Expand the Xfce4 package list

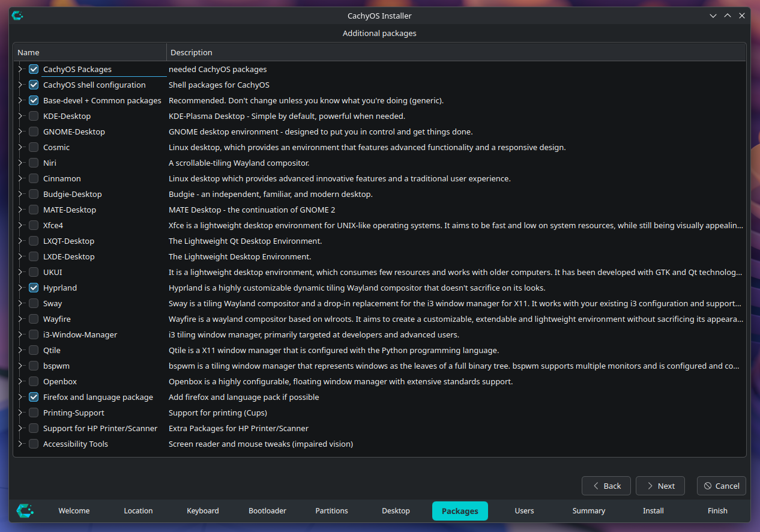(20, 225)
